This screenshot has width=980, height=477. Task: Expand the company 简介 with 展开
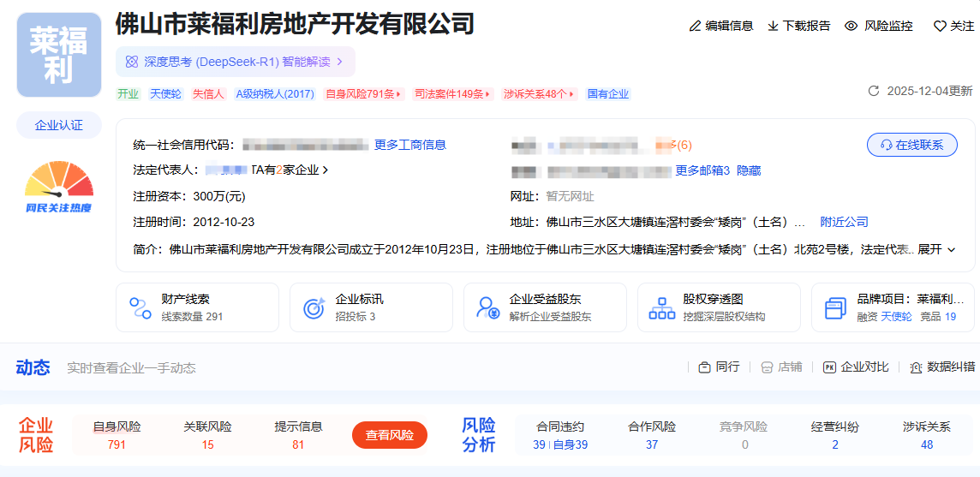pyautogui.click(x=936, y=249)
